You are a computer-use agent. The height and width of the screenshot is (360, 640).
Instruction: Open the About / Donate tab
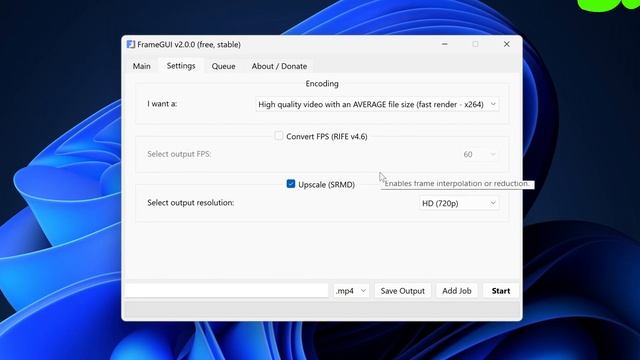click(x=279, y=66)
